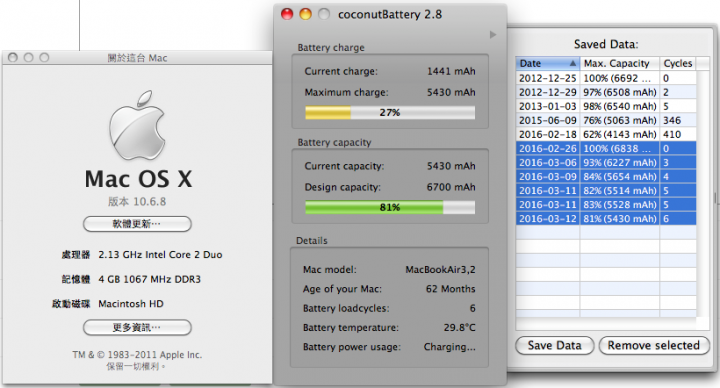Select the 2016-03-09 saved data row
This screenshot has height=388, width=720.
(606, 176)
